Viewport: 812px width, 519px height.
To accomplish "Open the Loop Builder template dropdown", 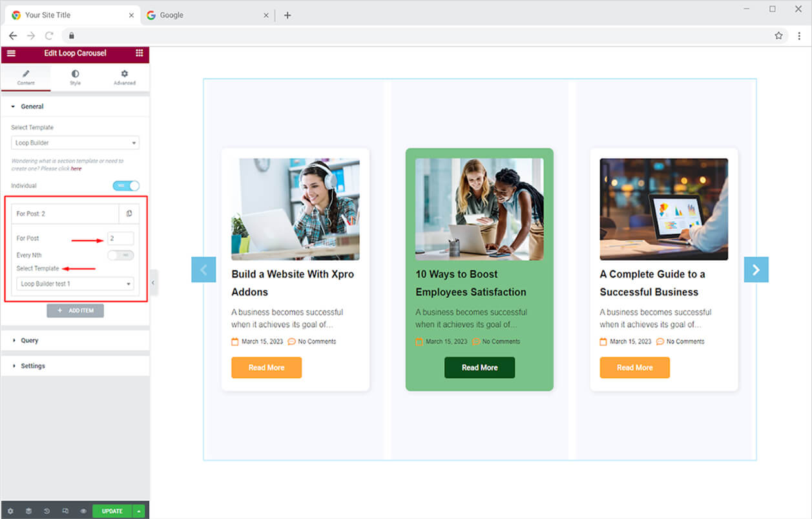I will click(x=75, y=143).
